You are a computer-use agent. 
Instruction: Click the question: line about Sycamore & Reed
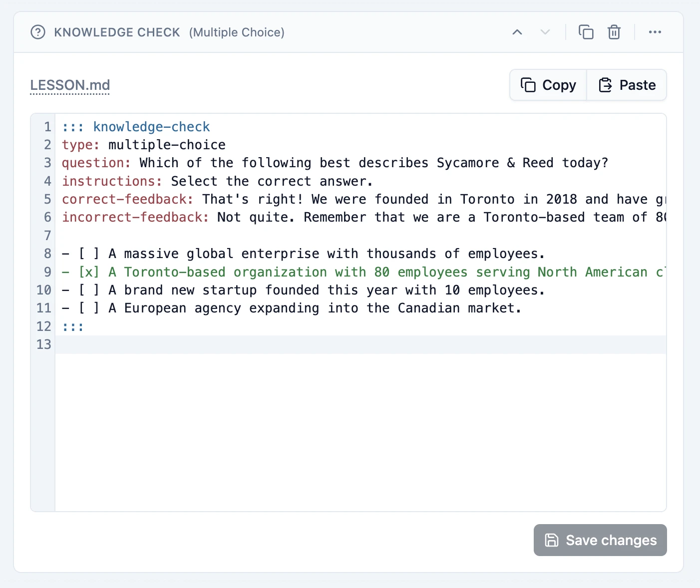pyautogui.click(x=335, y=163)
